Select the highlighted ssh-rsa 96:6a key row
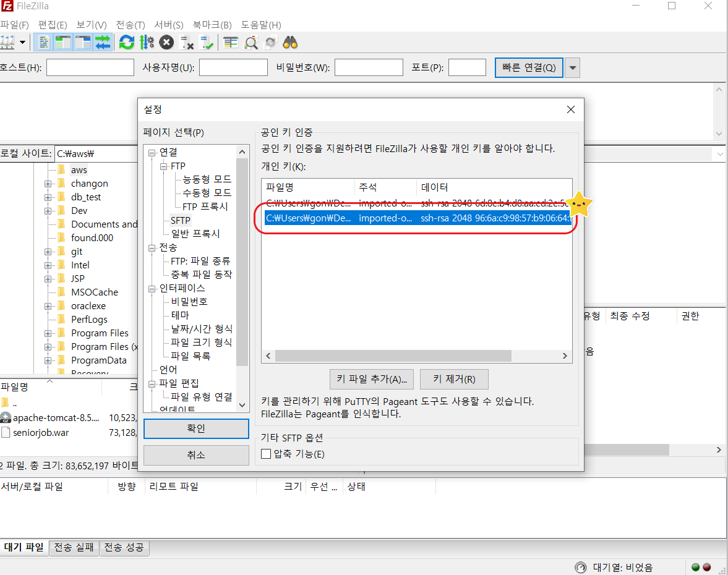Image resolution: width=728 pixels, height=575 pixels. click(418, 218)
